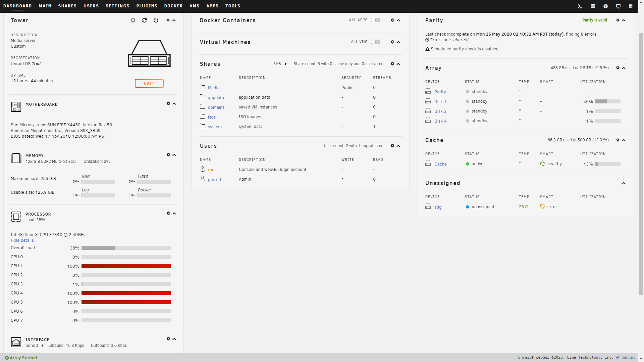This screenshot has height=362, width=644.
Task: Collapse the Unassigned devices section
Action: [624, 183]
